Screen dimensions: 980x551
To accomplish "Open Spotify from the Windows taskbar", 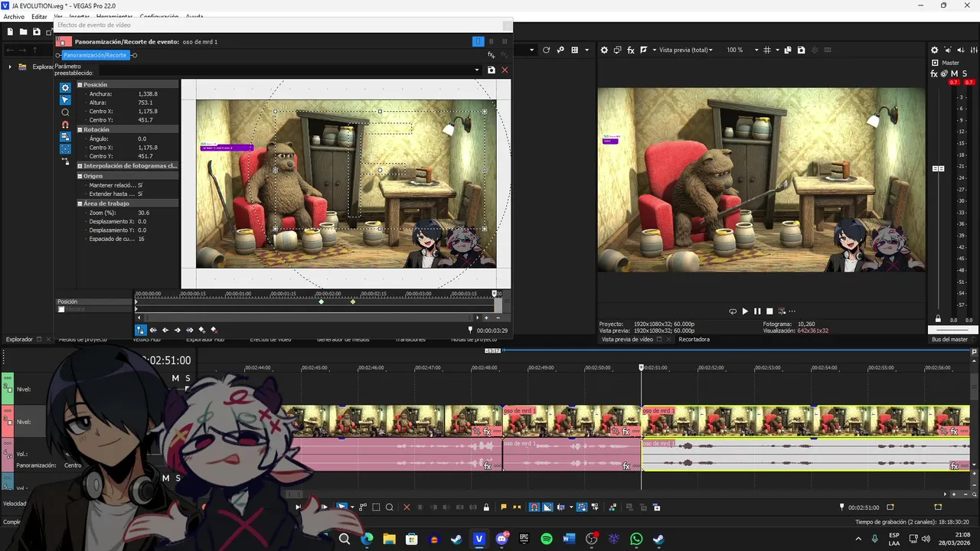I will 547,539.
